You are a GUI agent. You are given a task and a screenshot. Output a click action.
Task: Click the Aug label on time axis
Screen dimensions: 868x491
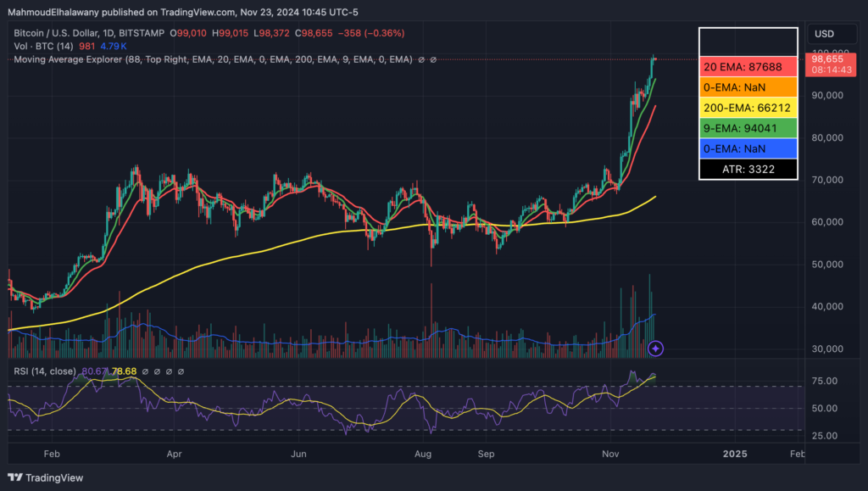(423, 454)
